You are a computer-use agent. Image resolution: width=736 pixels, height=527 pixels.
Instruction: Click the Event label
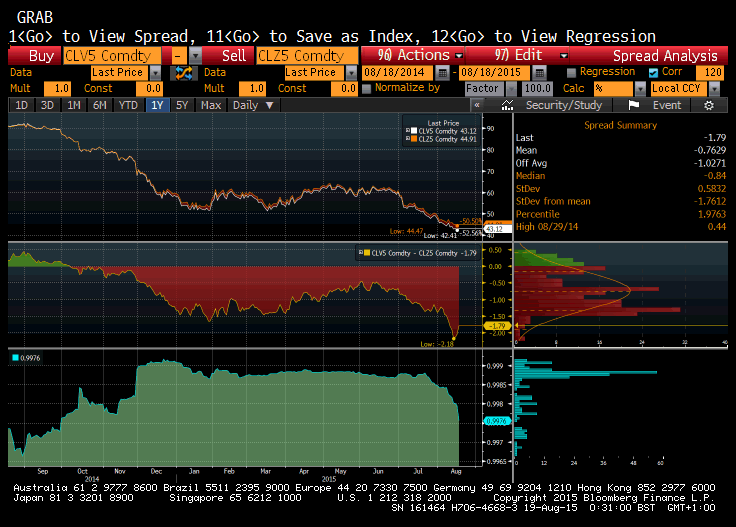pos(667,105)
